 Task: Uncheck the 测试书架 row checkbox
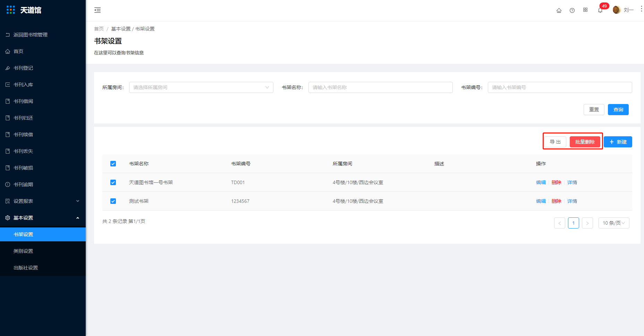(113, 201)
